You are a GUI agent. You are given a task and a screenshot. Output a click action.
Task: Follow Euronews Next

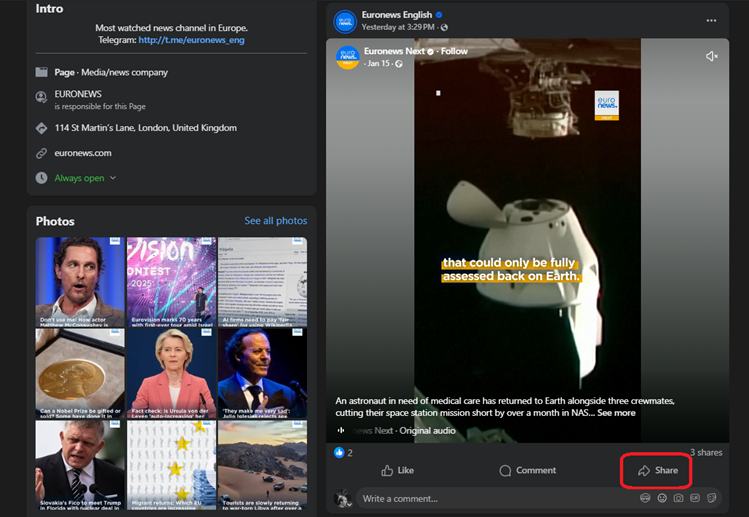[454, 51]
